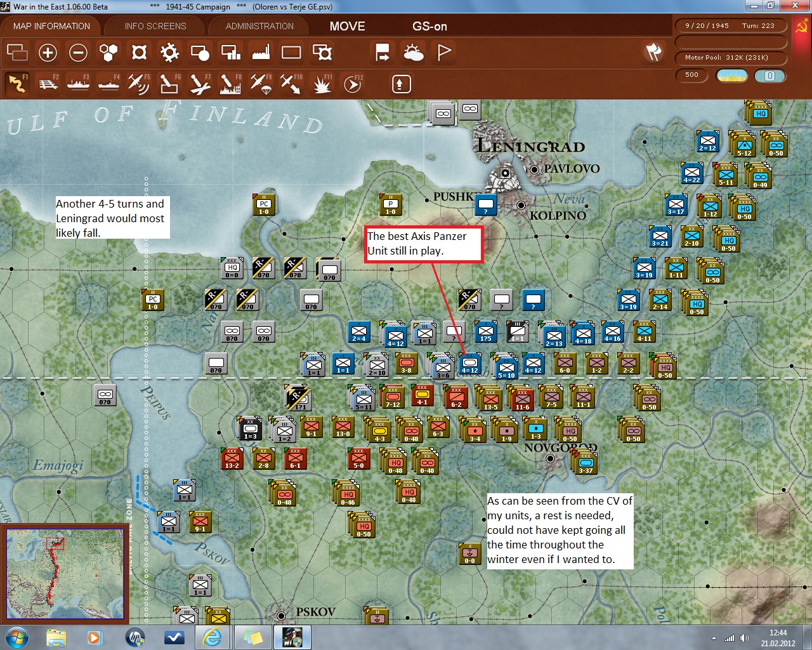The height and width of the screenshot is (650, 812).
Task: Open the weather cloud-and-sun icon
Action: [414, 52]
